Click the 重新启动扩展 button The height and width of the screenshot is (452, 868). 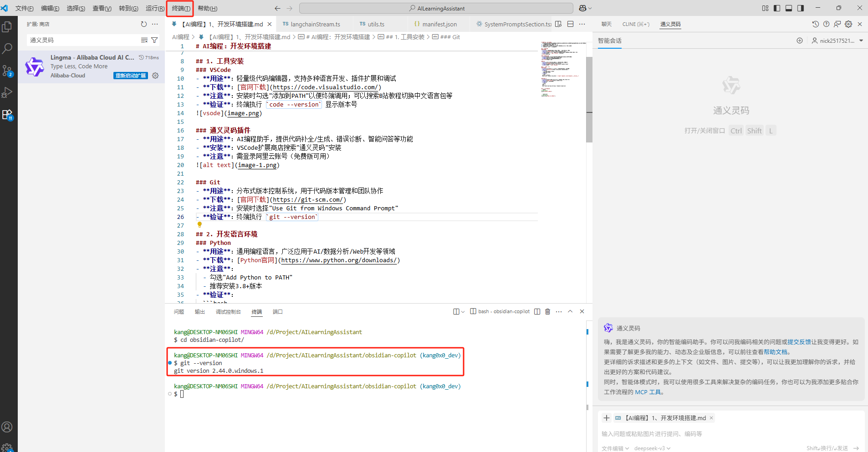(x=131, y=76)
